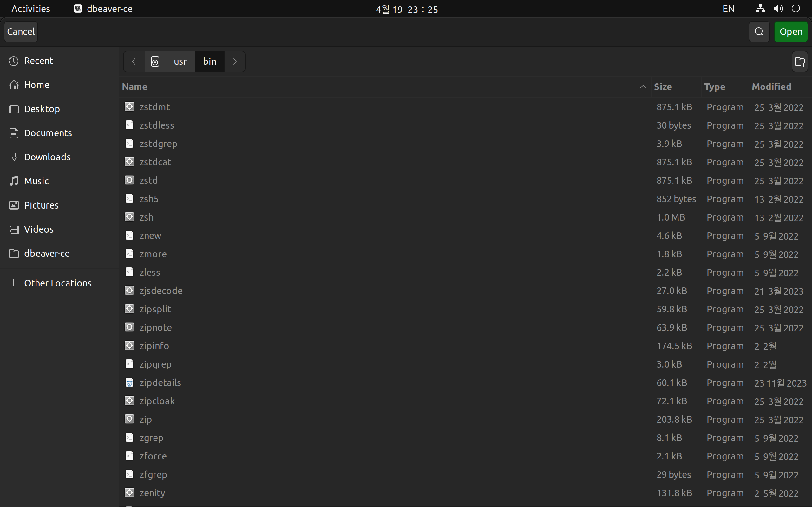Image resolution: width=812 pixels, height=507 pixels.
Task: Go to Downloads in the sidebar
Action: [x=47, y=157]
